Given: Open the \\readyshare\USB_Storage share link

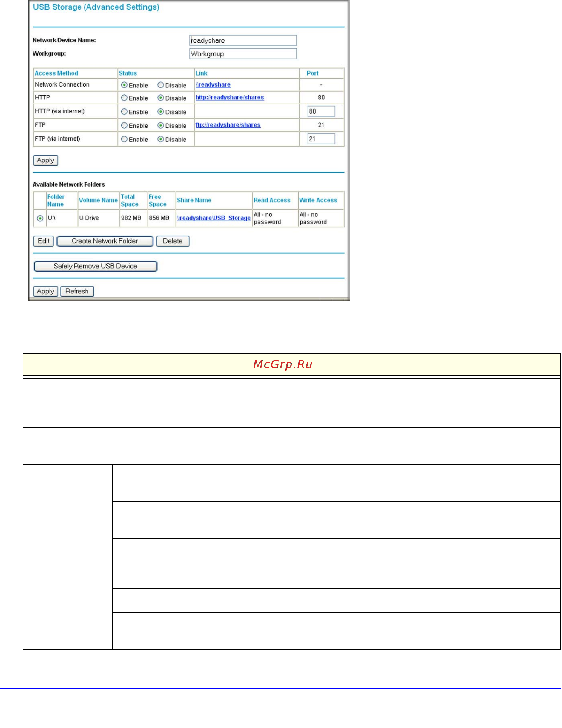Looking at the screenshot, I should pyautogui.click(x=214, y=218).
